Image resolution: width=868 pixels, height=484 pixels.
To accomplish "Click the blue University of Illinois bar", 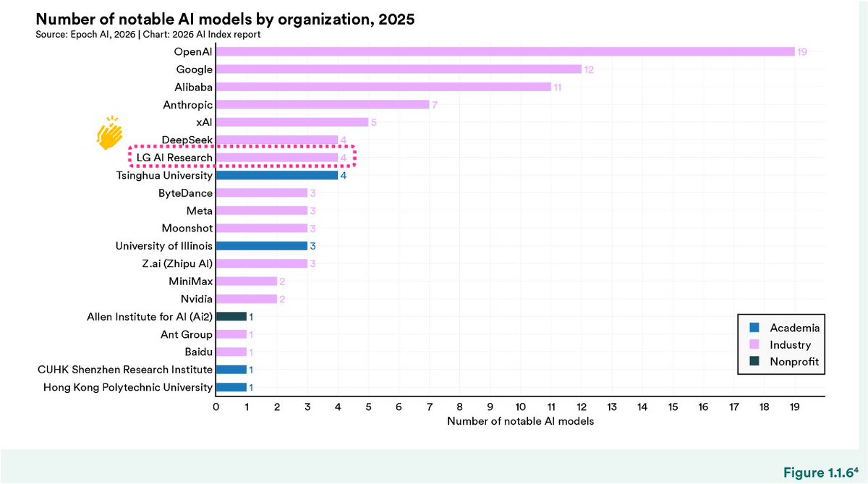I will coord(262,246).
